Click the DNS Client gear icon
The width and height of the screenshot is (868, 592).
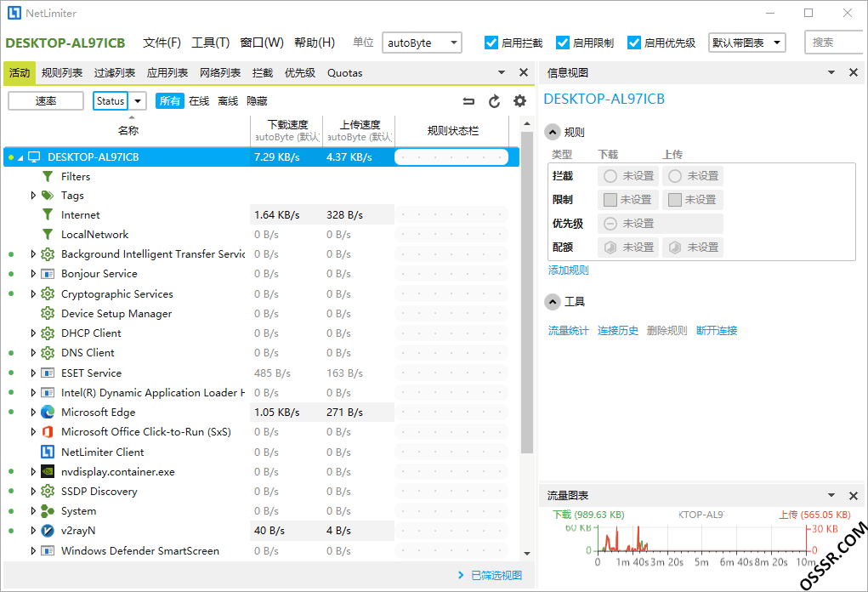coord(48,353)
